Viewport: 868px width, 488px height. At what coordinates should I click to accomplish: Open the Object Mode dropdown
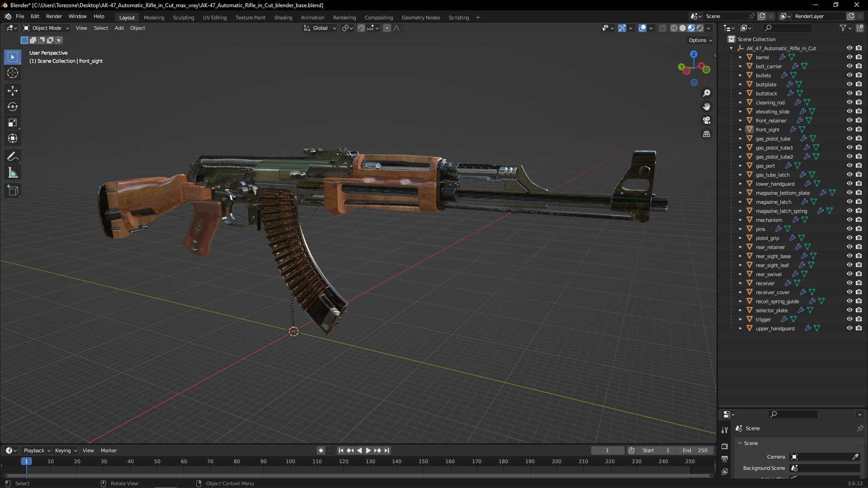pyautogui.click(x=46, y=28)
